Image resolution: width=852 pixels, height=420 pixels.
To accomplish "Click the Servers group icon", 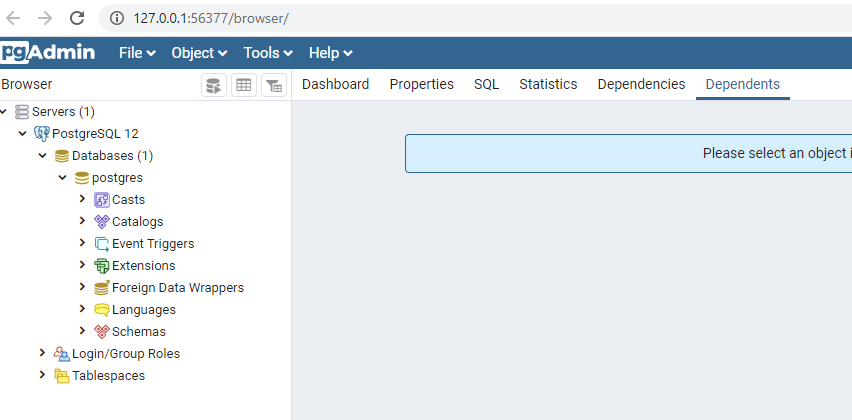I will [x=22, y=112].
